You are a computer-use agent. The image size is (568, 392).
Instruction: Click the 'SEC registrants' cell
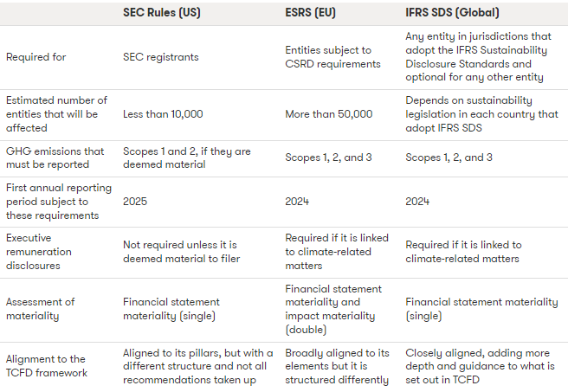coord(161,58)
